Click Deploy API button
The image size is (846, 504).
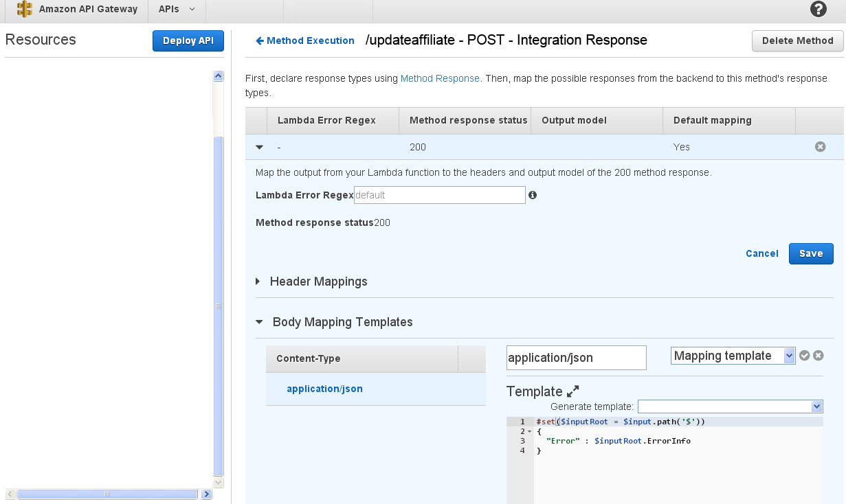click(188, 41)
